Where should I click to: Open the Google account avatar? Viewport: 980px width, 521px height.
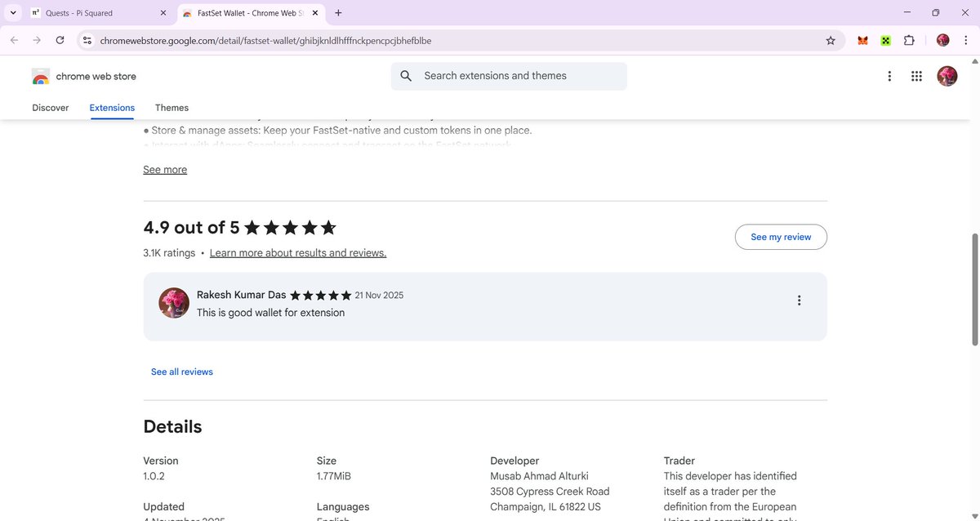click(947, 76)
